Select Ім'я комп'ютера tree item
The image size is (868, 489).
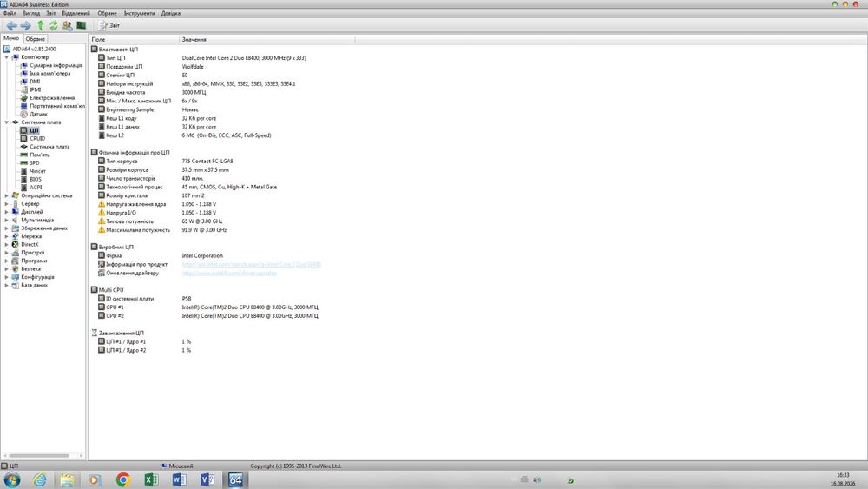(x=49, y=73)
